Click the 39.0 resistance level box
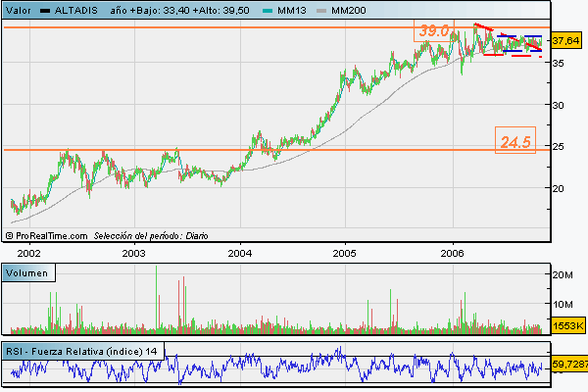 click(434, 30)
